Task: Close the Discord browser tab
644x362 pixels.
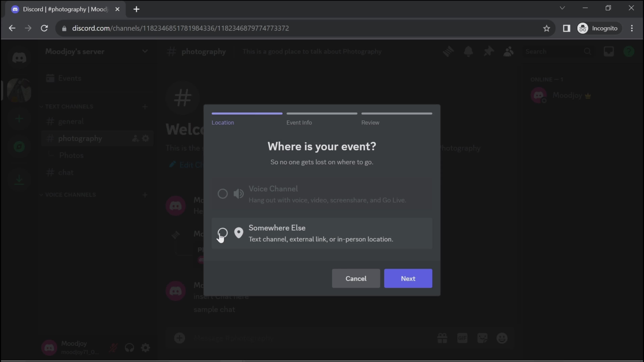Action: (x=117, y=10)
